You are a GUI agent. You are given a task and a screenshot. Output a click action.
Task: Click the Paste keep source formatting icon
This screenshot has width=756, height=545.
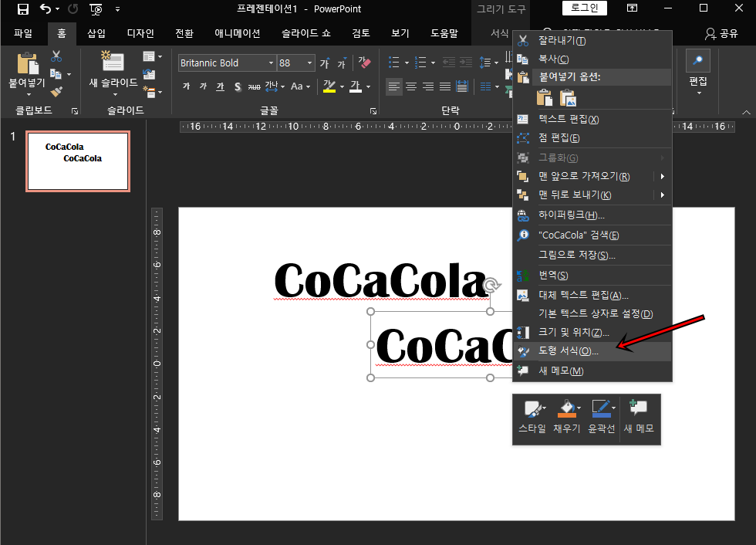pyautogui.click(x=545, y=97)
